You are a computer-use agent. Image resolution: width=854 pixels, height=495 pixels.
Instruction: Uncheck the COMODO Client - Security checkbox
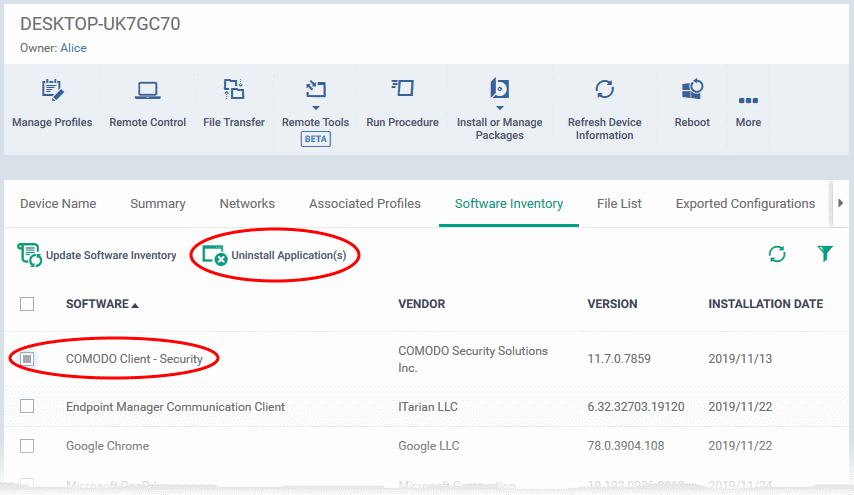(27, 359)
